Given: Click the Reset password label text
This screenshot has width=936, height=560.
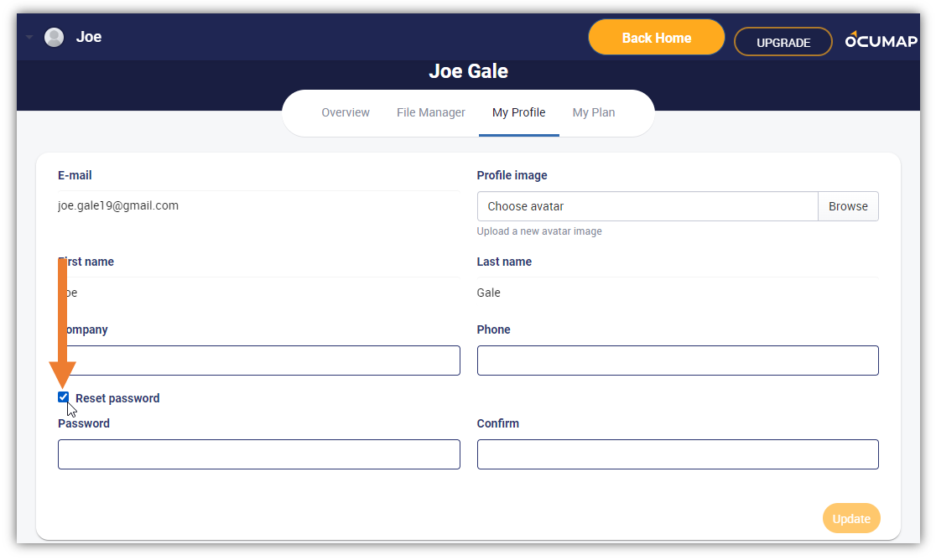Looking at the screenshot, I should click(117, 398).
